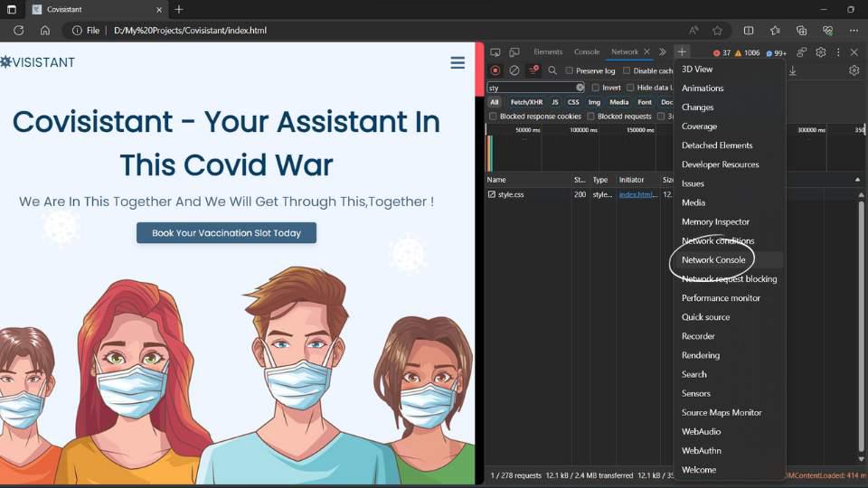Toggle device emulation icon
Viewport: 868px width, 488px height.
514,52
